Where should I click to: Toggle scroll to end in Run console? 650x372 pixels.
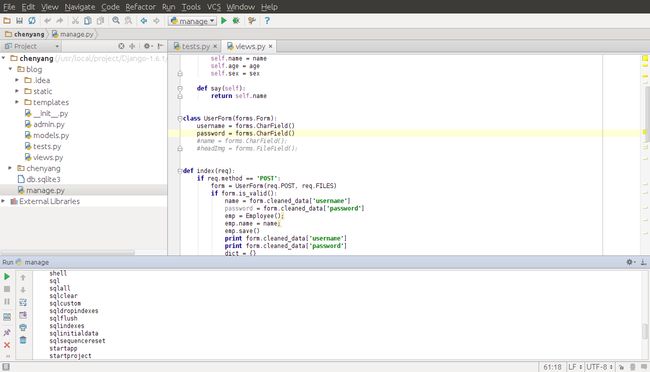coord(23,315)
